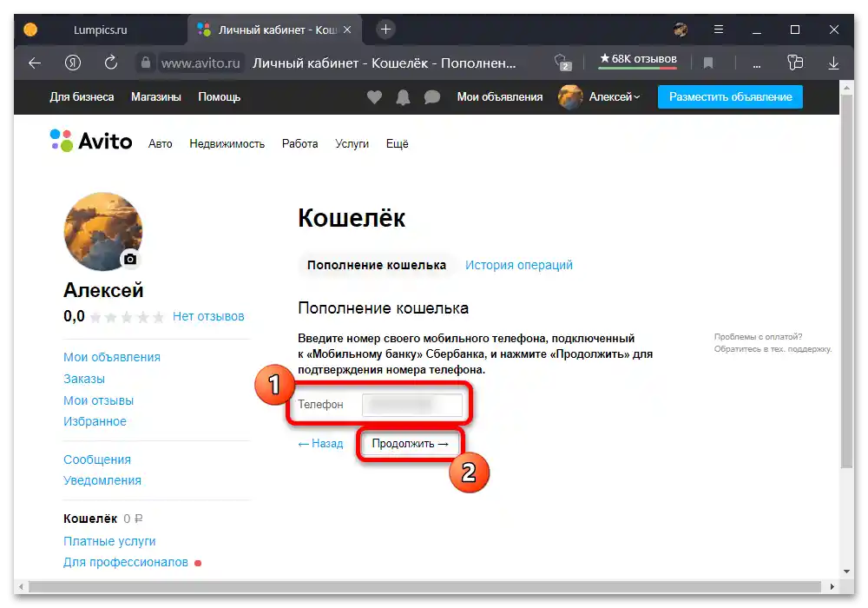Open the 68K отзывов site rating
The image size is (868, 608).
638,59
